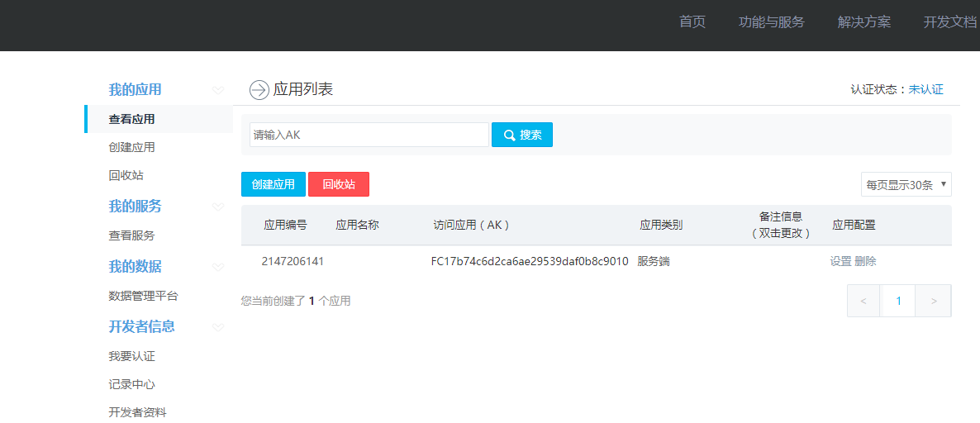Open 记录中心 in the sidebar

click(132, 384)
